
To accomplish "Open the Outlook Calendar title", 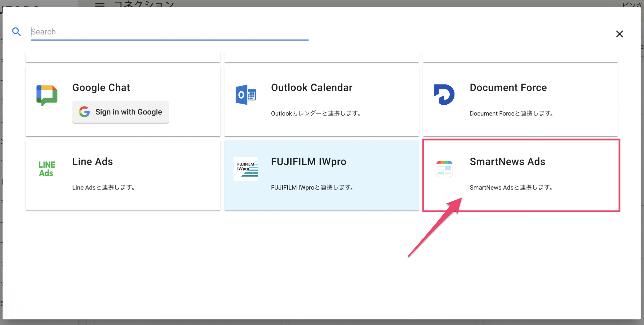I will point(312,88).
